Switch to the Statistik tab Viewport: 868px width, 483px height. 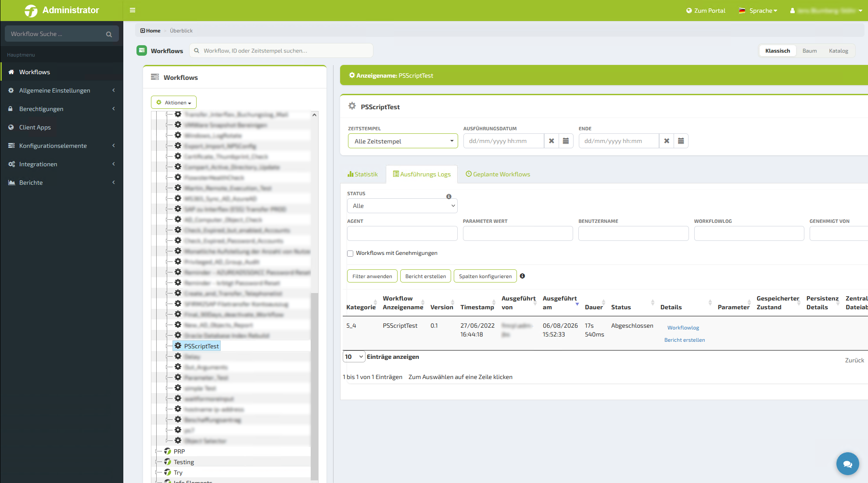[363, 174]
